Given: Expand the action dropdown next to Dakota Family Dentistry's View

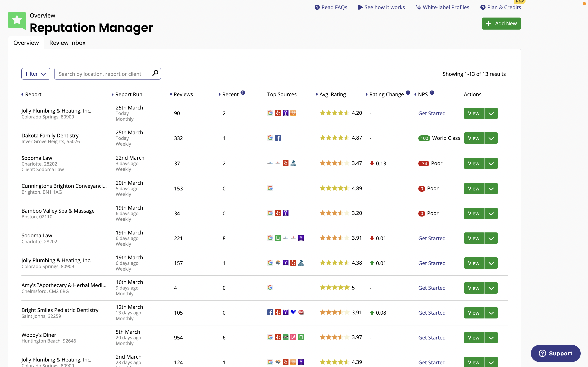Looking at the screenshot, I should click(x=491, y=138).
